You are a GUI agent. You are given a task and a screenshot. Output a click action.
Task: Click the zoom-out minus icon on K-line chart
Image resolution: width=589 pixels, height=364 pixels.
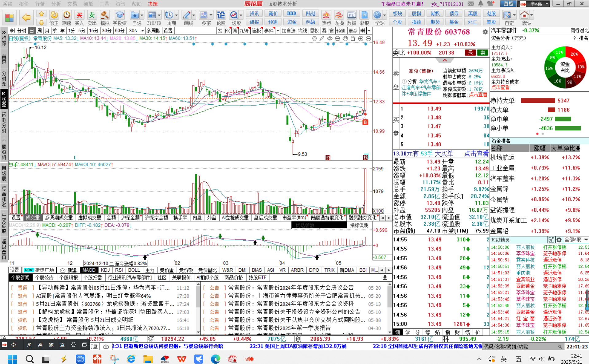369,39
